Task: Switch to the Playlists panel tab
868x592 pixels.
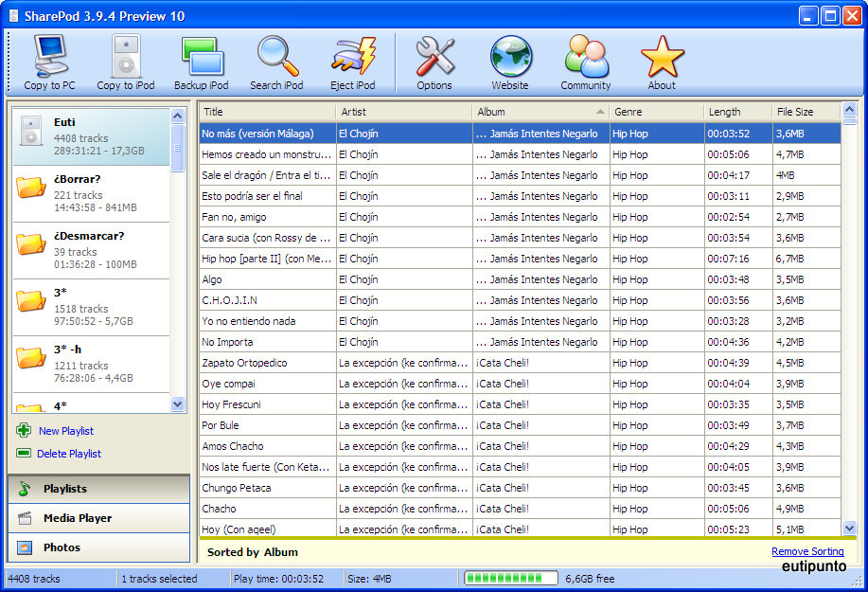Action: (x=98, y=489)
